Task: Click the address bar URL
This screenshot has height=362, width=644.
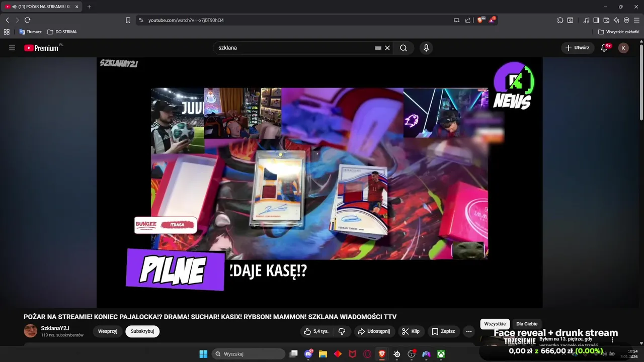Action: [186, 20]
